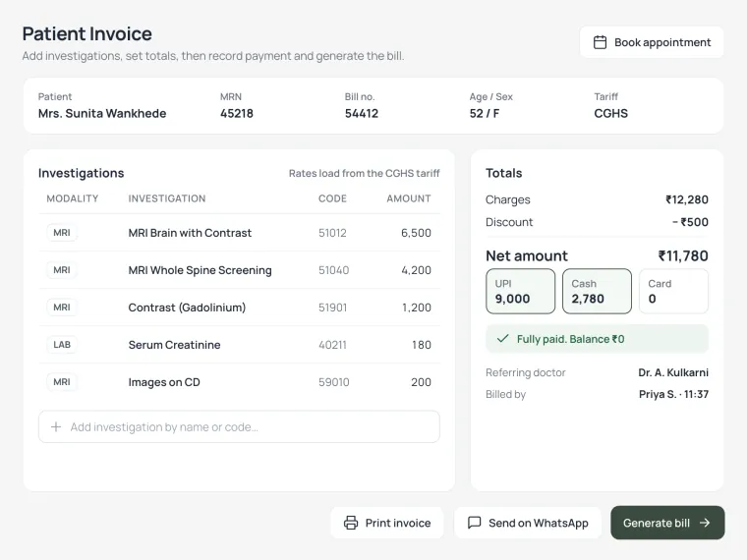
Task: Click the Patient Invoice page title
Action: (x=86, y=33)
